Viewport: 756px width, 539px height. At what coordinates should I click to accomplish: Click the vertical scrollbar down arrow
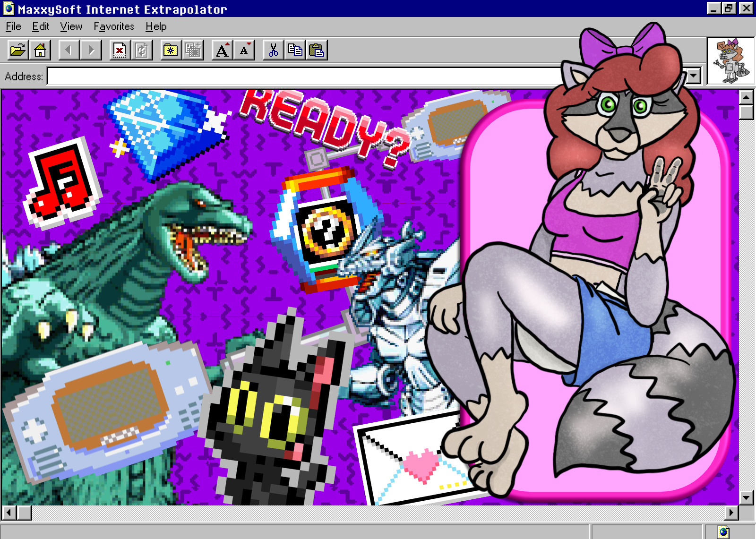[746, 497]
